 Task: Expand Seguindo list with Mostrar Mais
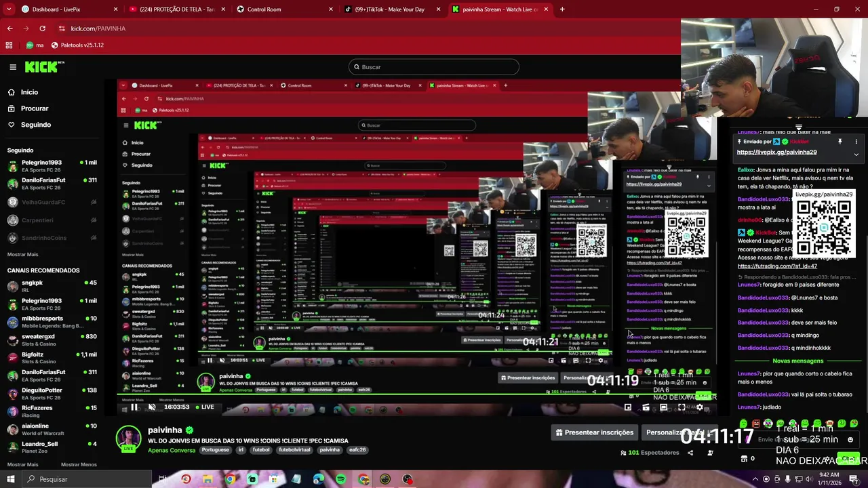(22, 254)
